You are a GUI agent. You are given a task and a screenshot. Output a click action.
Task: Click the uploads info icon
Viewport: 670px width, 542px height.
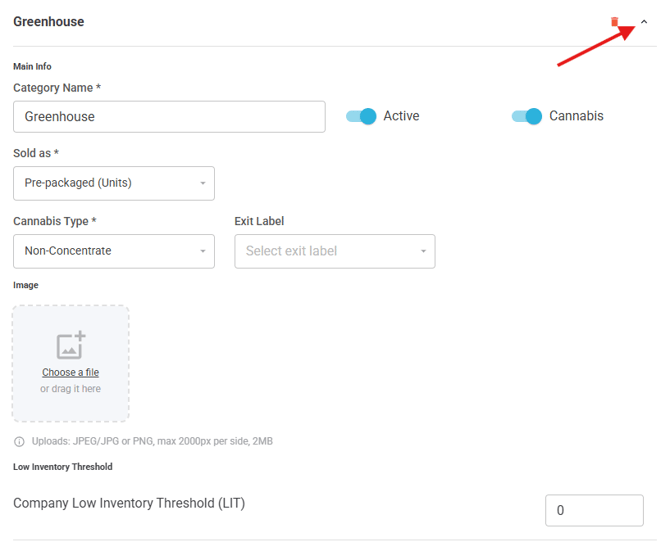19,441
